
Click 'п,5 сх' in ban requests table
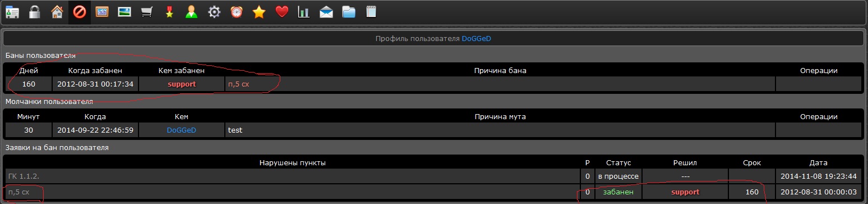pyautogui.click(x=19, y=192)
